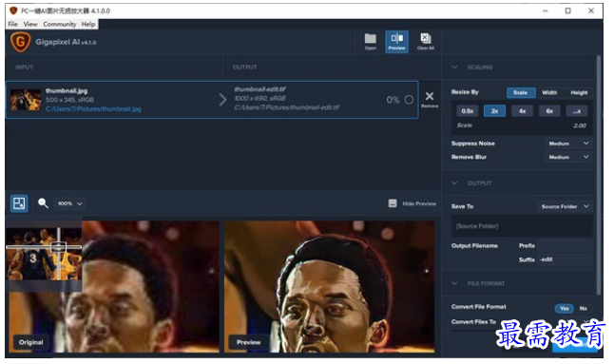Viewport: 614px width, 364px height.
Task: Click the output path C:/Users/7/Pictures/thumbnail-edit.tif
Action: pos(287,107)
